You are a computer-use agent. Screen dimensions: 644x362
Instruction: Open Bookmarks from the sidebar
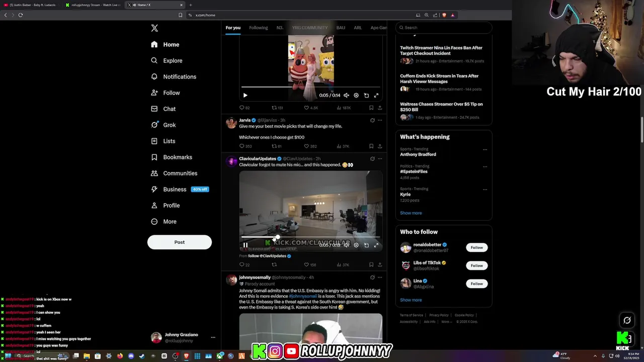coord(172,157)
